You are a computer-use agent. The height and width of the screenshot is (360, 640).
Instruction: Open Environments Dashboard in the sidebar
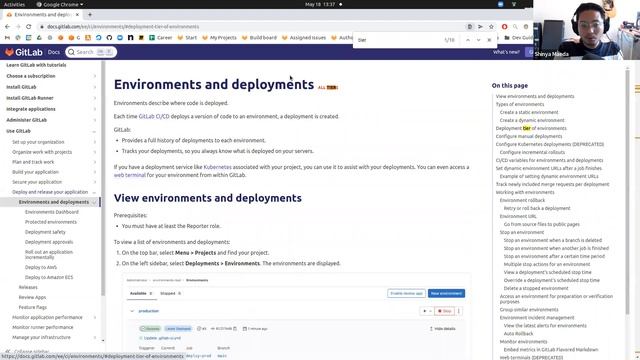(x=52, y=212)
